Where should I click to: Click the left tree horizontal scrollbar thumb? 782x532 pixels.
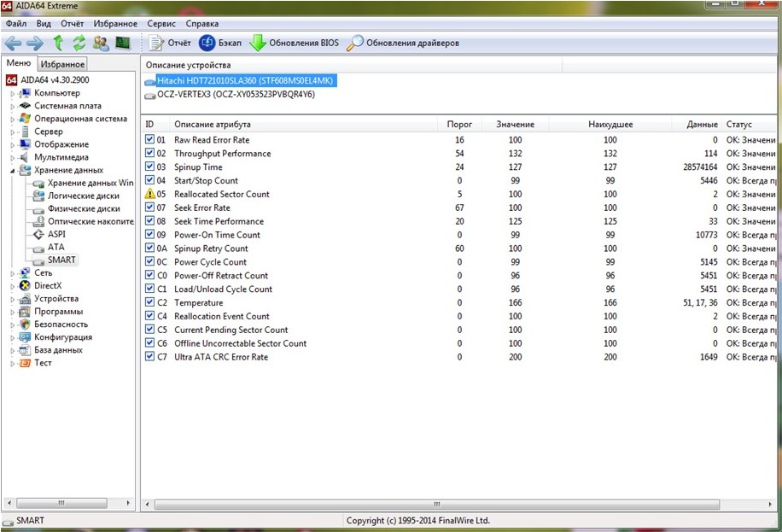pyautogui.click(x=61, y=503)
